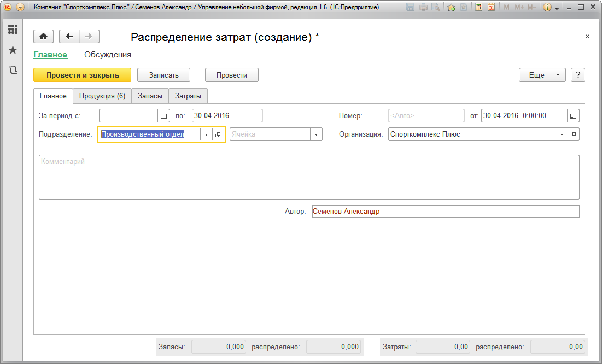Switch to the Затраты tab
The image size is (602, 364).
coord(188,96)
